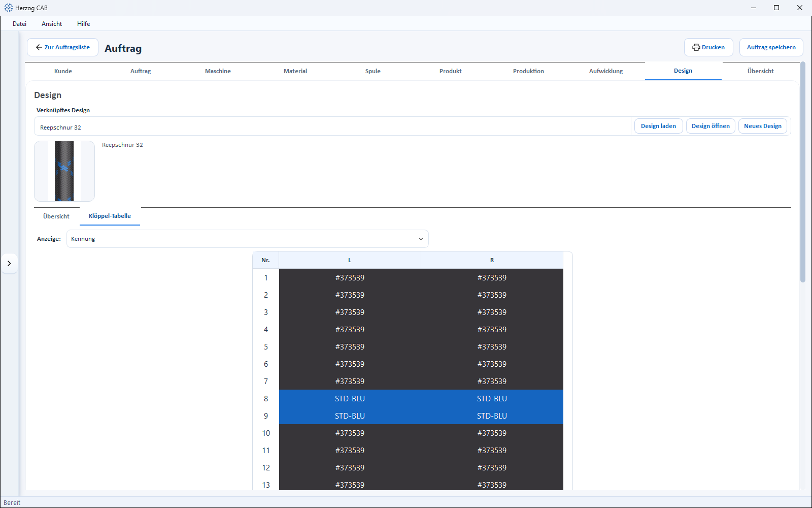The width and height of the screenshot is (812, 508).
Task: Click the Neues Design button
Action: click(763, 126)
